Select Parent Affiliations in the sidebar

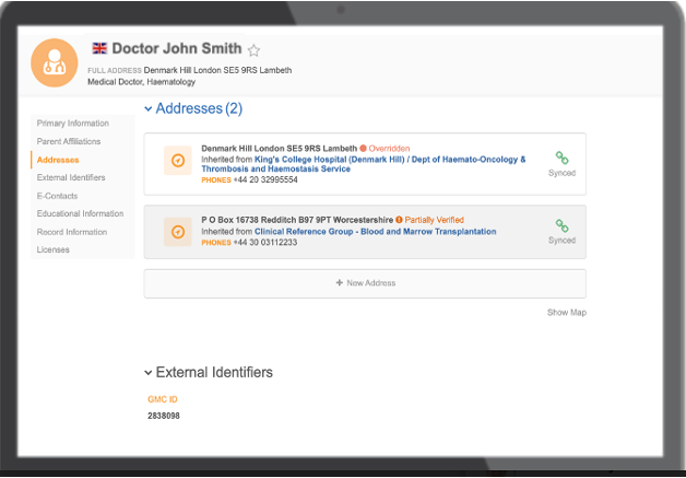[68, 141]
